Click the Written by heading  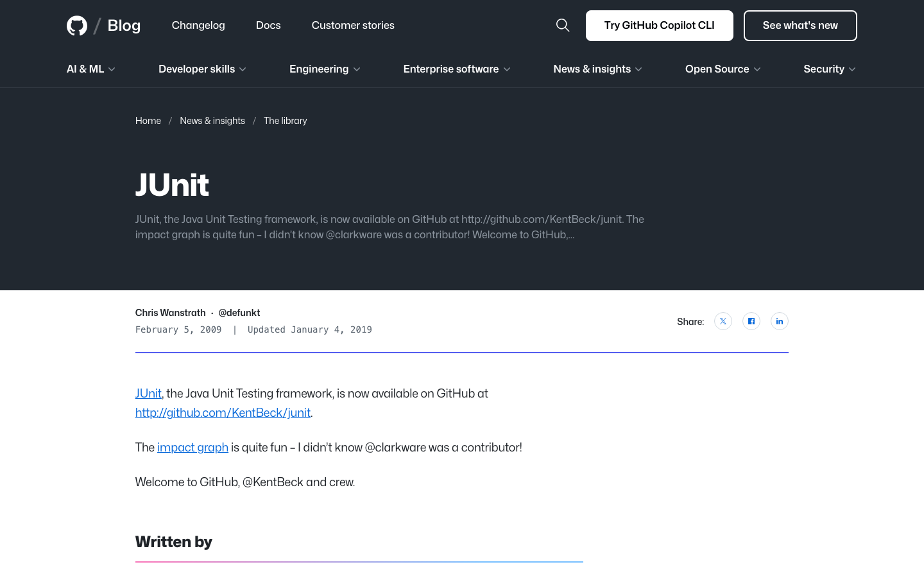[x=174, y=542]
